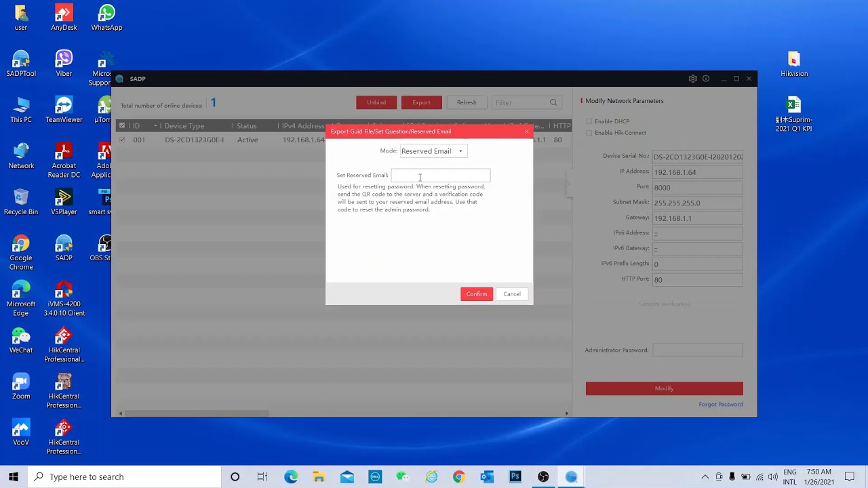Show hidden system tray icons
Screen dimensions: 868x488
[x=705, y=477]
